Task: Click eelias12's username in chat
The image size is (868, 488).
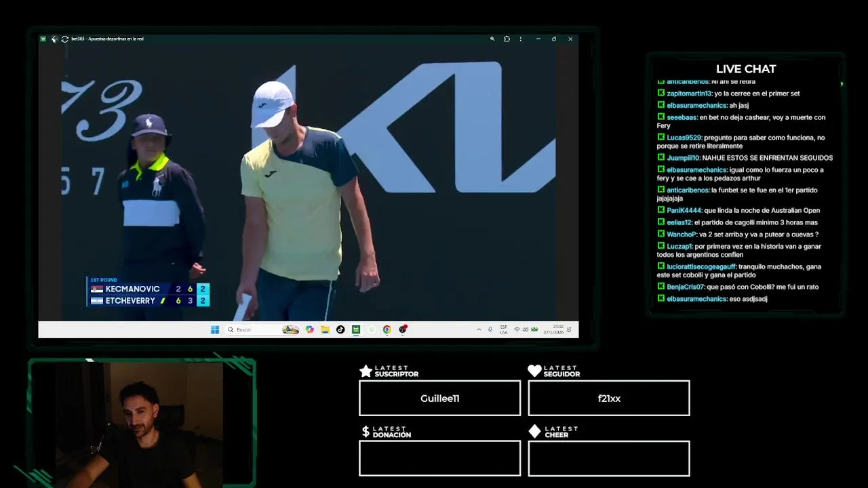Action: coord(679,222)
